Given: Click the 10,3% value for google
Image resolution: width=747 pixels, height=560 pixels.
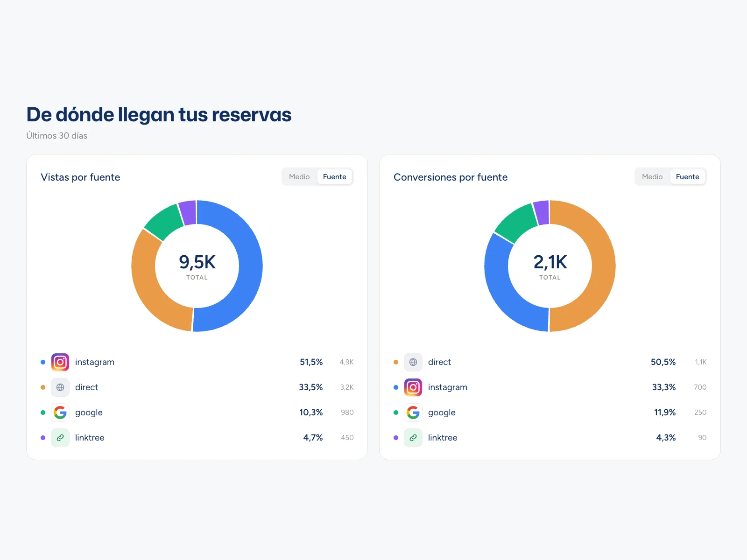Looking at the screenshot, I should 311,413.
